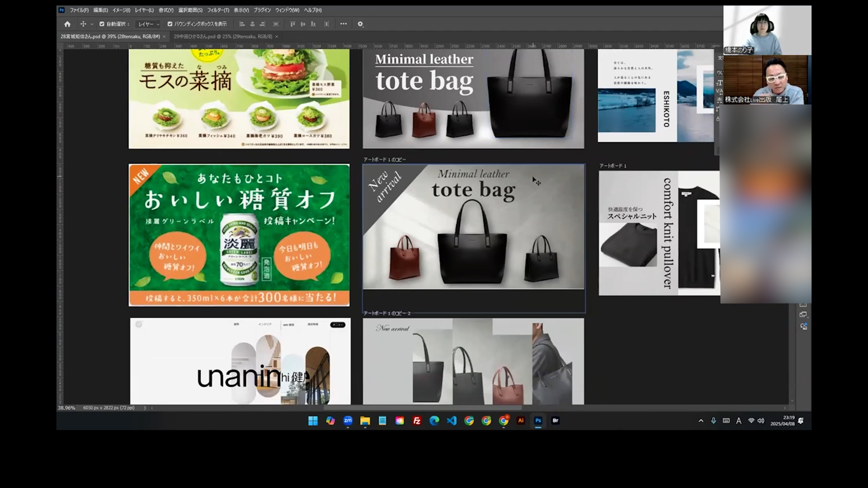Click the IME input mode A indicator
868x488 pixels.
coord(739,421)
